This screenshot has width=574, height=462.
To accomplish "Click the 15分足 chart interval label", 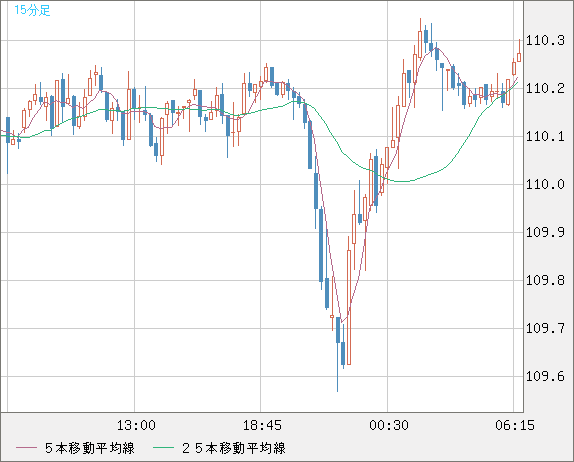I will pyautogui.click(x=32, y=10).
